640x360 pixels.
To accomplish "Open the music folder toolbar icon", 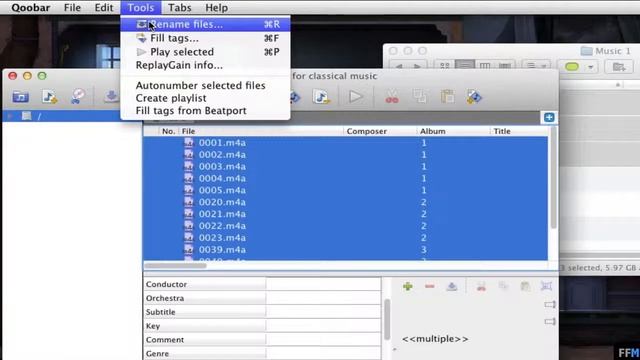I will 20,97.
